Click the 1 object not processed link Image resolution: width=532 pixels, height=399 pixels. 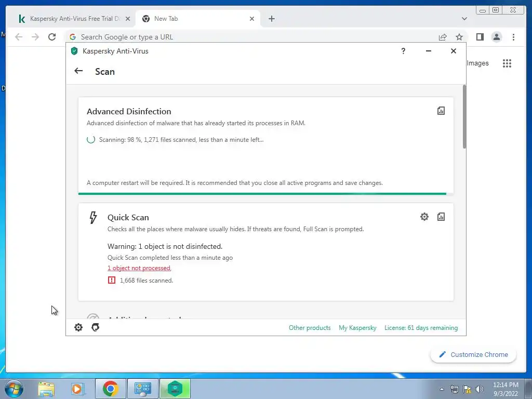[x=139, y=268]
